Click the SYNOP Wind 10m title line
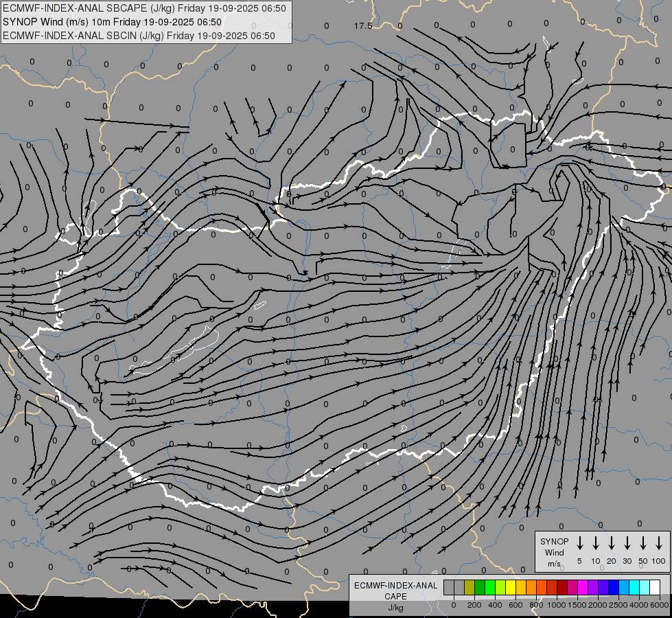Screen dimensions: 672x618 tap(113, 22)
